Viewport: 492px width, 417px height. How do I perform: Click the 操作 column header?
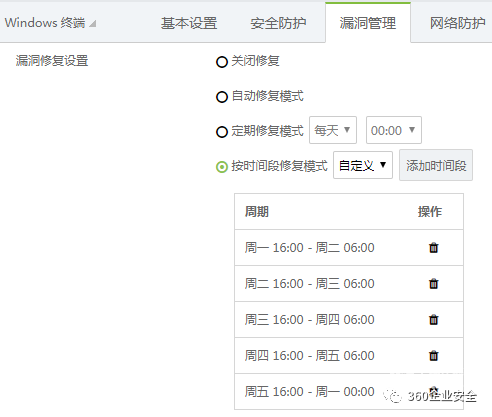(x=430, y=212)
